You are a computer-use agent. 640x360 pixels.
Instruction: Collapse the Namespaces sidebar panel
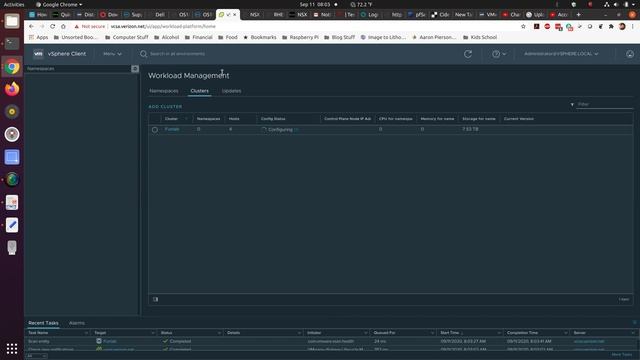(x=135, y=69)
